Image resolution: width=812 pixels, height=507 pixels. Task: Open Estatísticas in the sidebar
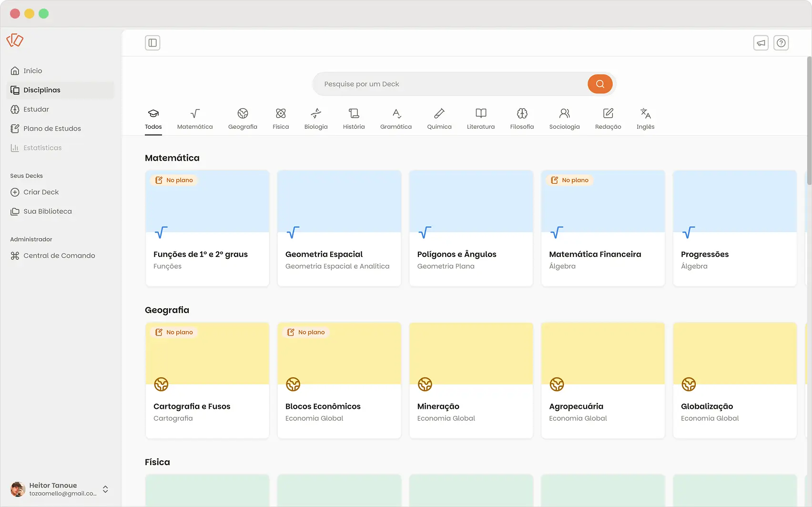pos(61,148)
